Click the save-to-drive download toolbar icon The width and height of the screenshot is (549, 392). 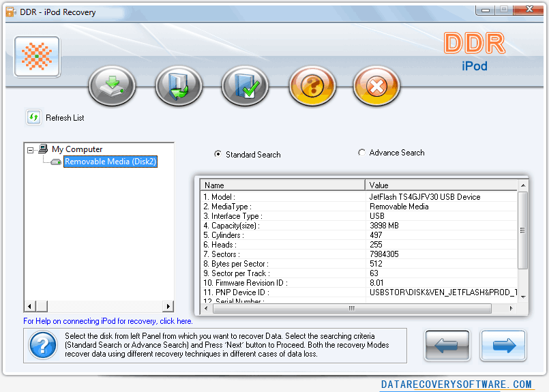click(112, 86)
